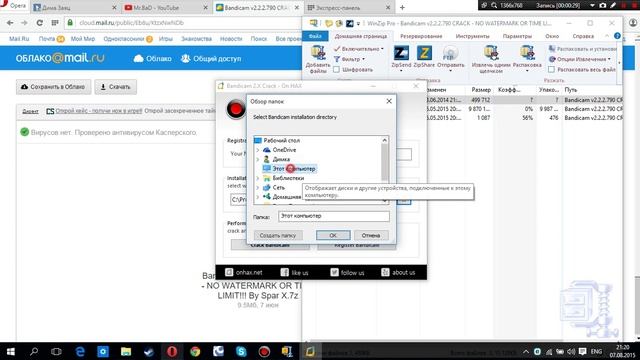Click Сохранить в Облако button
The height and width of the screenshot is (360, 640).
coord(53,87)
